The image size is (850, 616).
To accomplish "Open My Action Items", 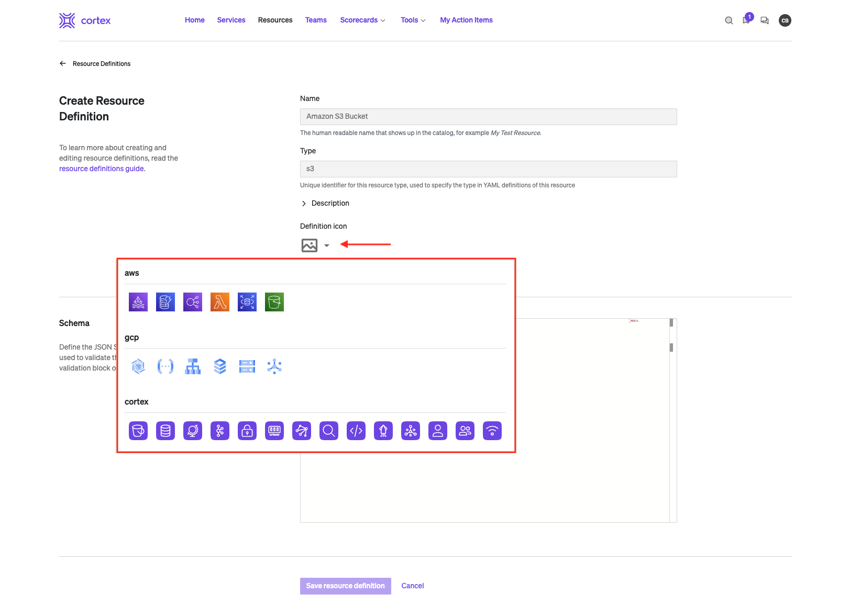I will point(466,20).
